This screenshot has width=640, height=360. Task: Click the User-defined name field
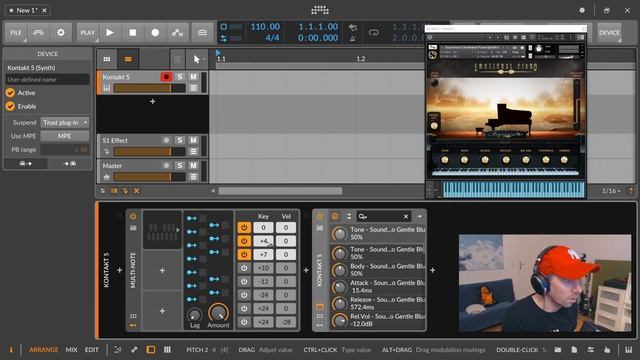[47, 80]
